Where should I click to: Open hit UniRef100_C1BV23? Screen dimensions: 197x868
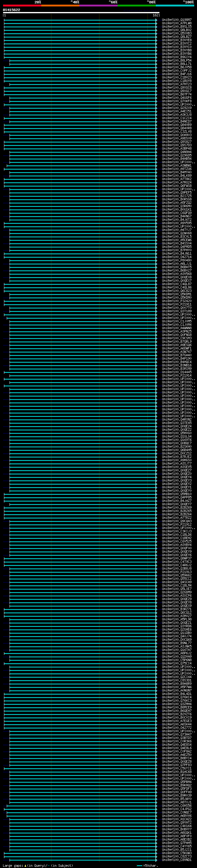pyautogui.click(x=176, y=78)
